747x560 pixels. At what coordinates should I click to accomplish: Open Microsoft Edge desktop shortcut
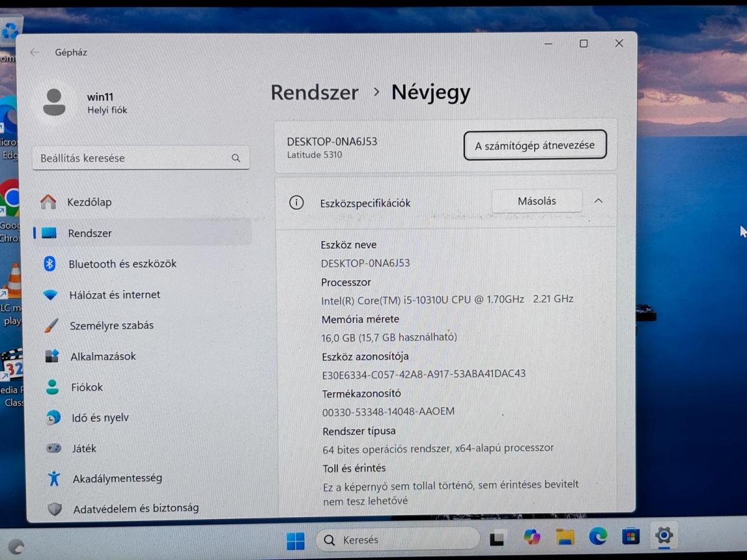[8, 128]
